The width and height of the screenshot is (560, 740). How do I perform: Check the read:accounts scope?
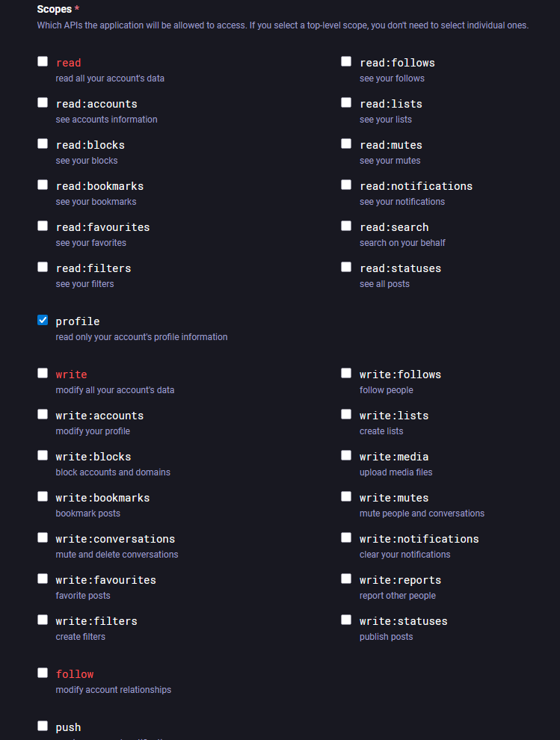click(x=43, y=103)
